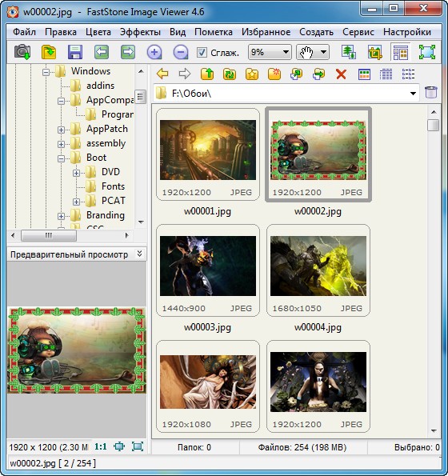448x476 pixels.
Task: Click the full screen green arrows icon
Action: (427, 52)
